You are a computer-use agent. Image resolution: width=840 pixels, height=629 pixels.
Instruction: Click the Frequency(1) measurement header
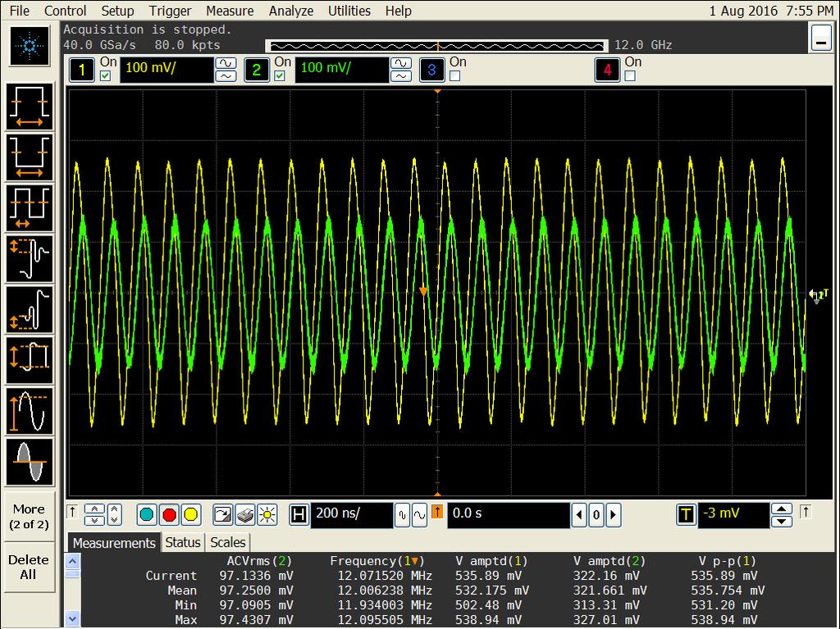pos(377,561)
